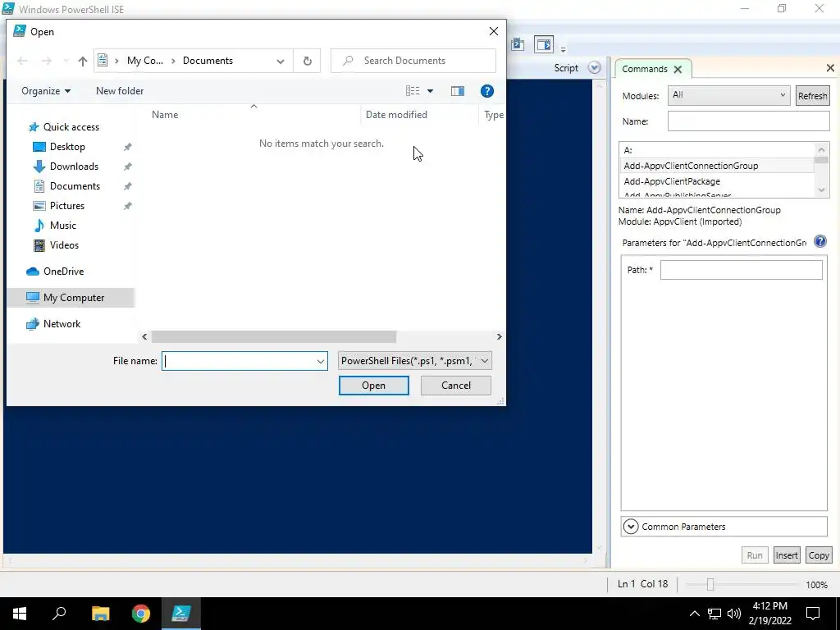Open the notification center icon
This screenshot has height=630, width=840.
click(x=813, y=614)
